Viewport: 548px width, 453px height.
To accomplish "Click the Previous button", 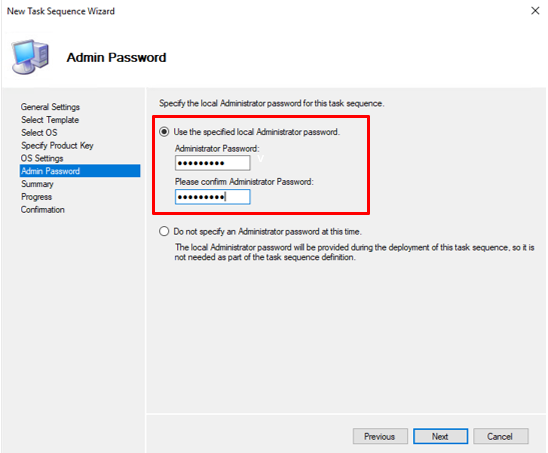I will click(x=380, y=436).
